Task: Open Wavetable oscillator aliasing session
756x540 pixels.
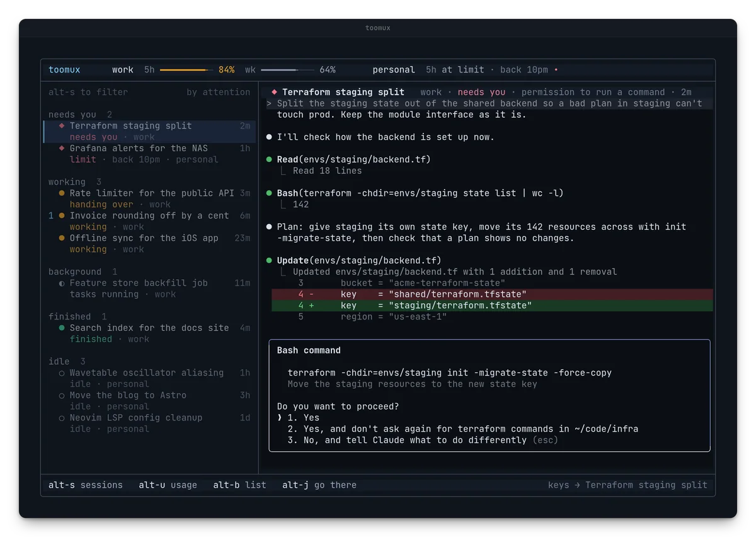Action: click(149, 379)
